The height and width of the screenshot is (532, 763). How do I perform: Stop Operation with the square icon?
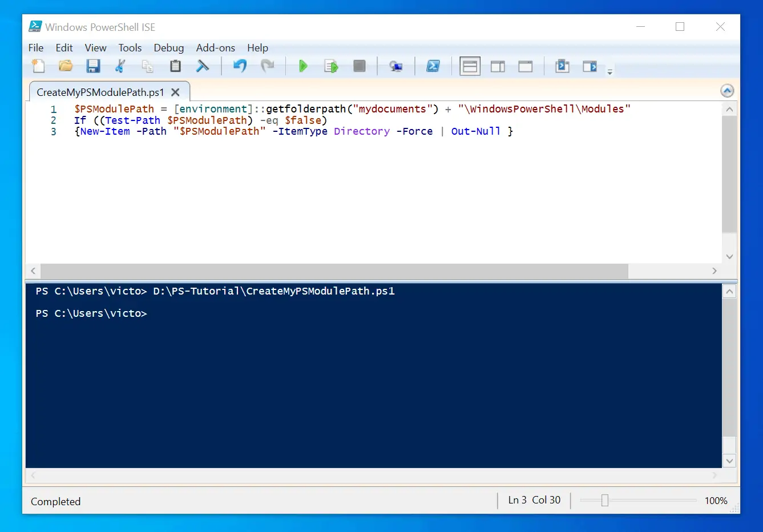coord(359,66)
